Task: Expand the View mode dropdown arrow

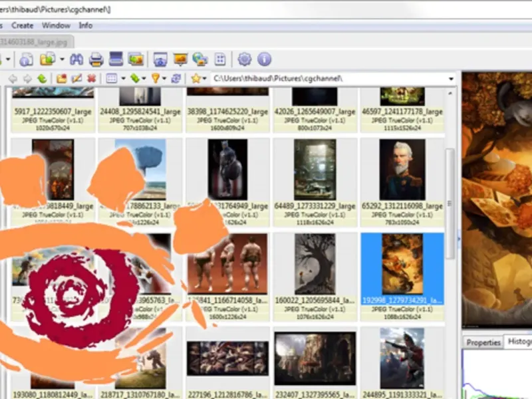Action: point(123,78)
